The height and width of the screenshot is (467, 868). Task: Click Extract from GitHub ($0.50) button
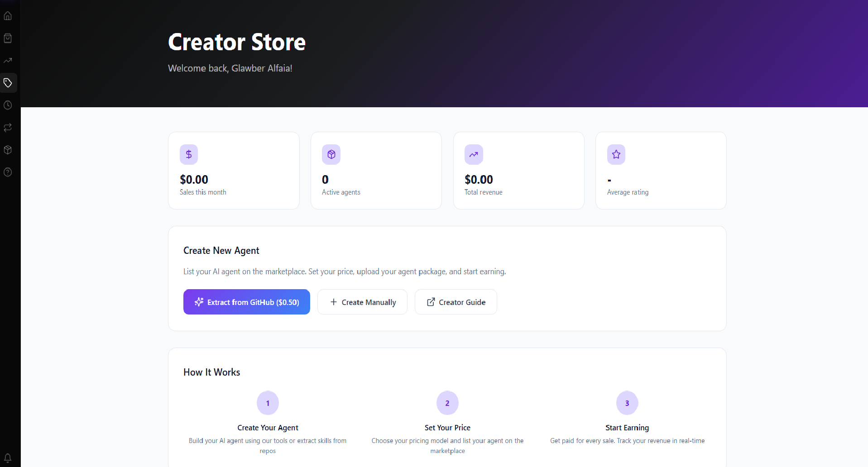(x=247, y=302)
